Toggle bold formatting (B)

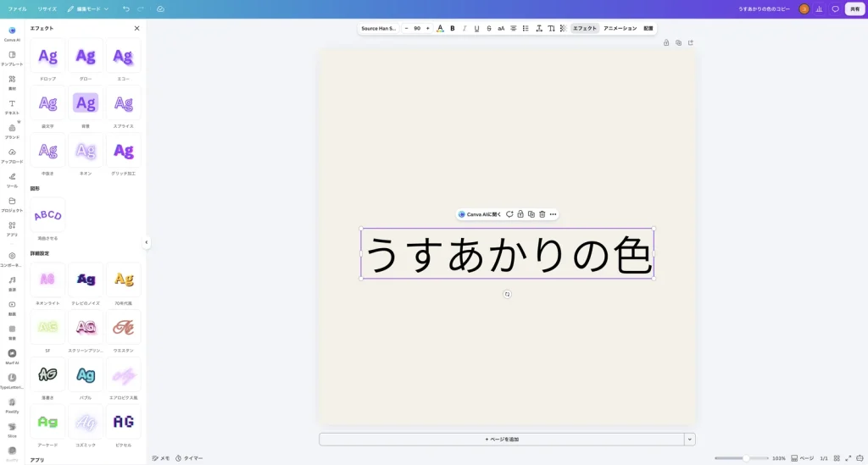[453, 28]
